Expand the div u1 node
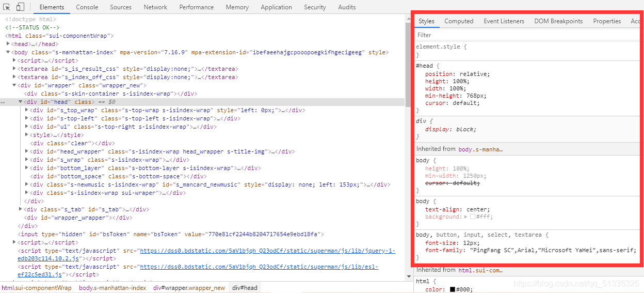 coord(27,127)
